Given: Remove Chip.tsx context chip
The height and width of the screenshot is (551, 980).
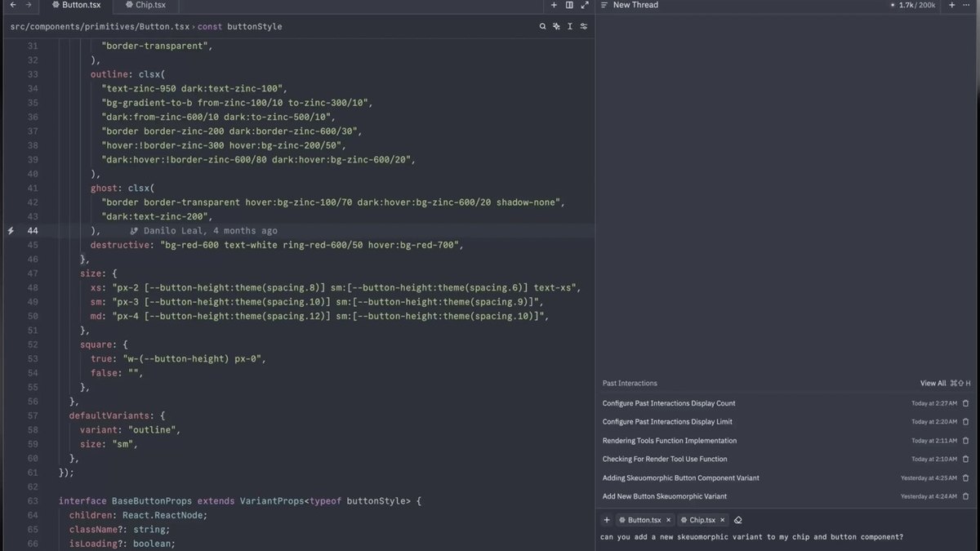Looking at the screenshot, I should 723,520.
